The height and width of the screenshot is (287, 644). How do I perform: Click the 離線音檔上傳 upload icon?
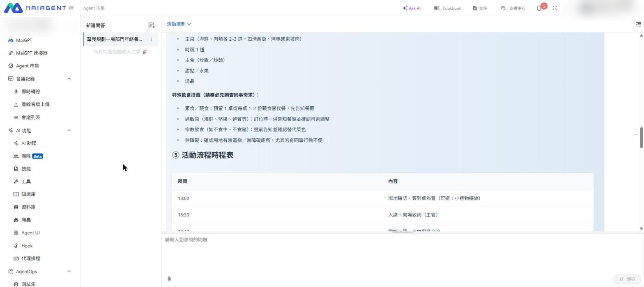tap(16, 104)
